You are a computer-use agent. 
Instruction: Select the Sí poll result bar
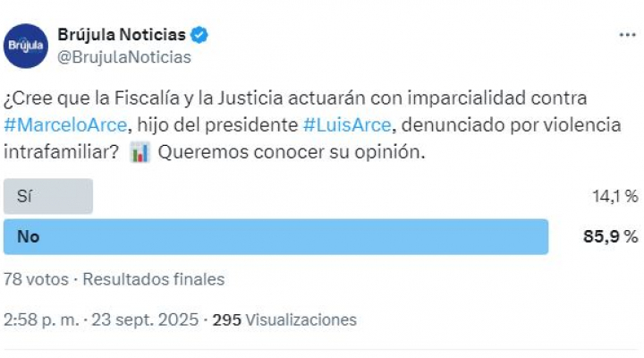(x=48, y=196)
